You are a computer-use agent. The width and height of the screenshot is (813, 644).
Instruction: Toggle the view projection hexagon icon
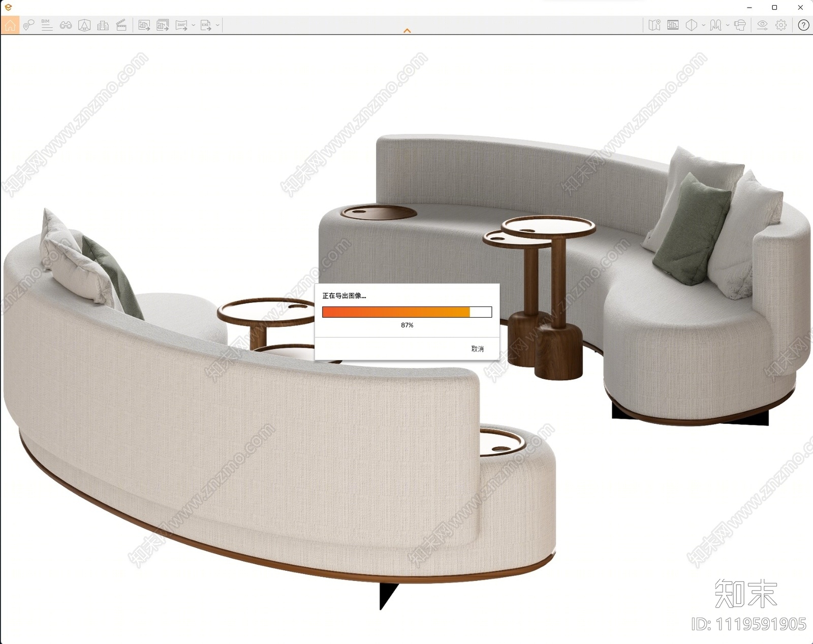click(692, 25)
